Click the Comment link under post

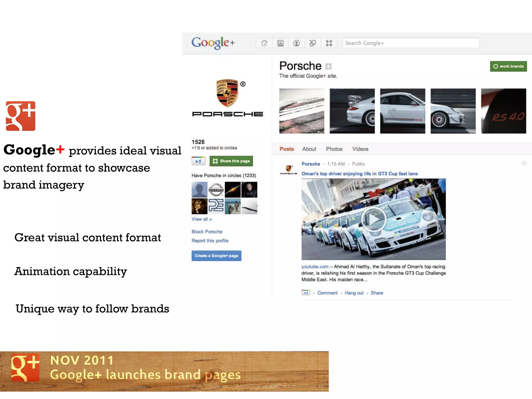pos(327,293)
